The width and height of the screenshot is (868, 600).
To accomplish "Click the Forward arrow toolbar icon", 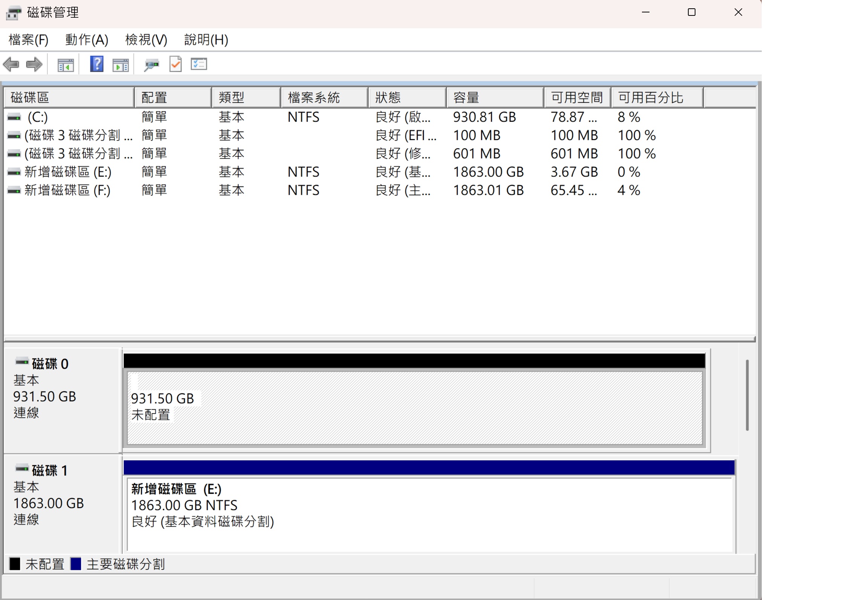I will coord(34,64).
